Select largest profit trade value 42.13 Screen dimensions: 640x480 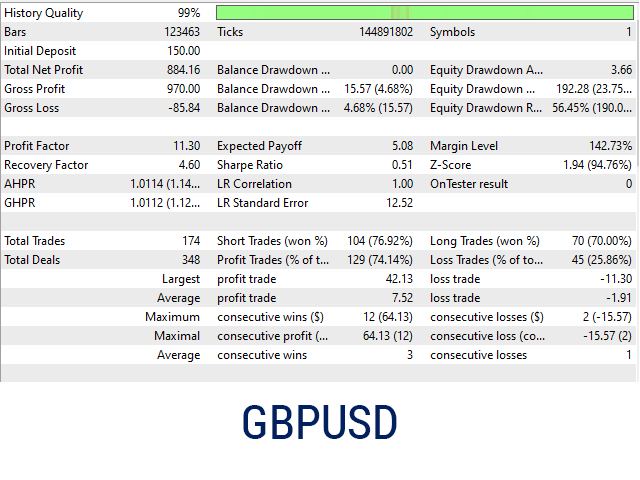tap(399, 279)
